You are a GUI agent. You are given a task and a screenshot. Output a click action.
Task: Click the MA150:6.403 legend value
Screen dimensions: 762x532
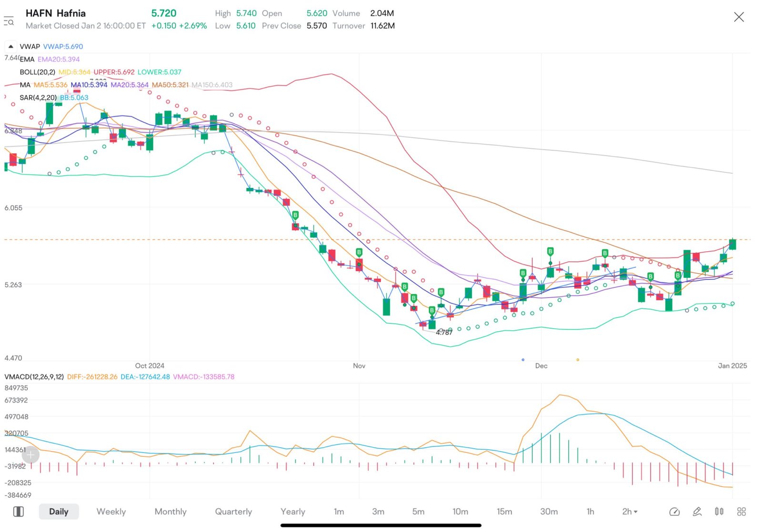212,85
